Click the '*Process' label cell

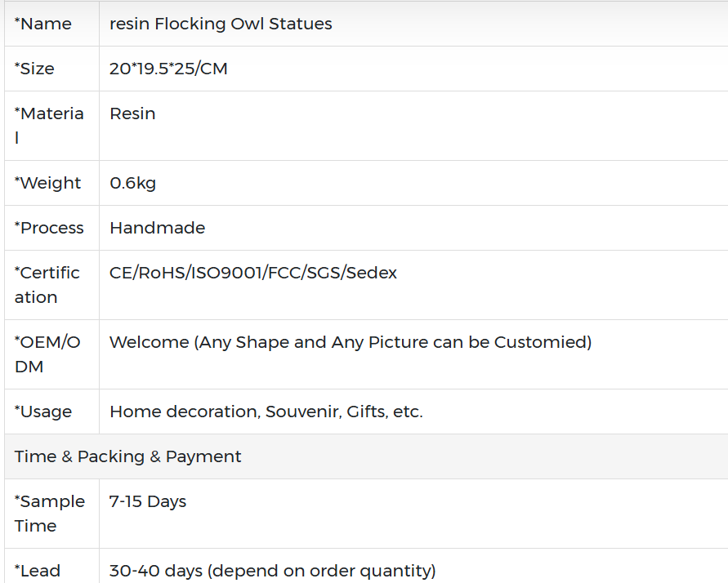coord(49,228)
